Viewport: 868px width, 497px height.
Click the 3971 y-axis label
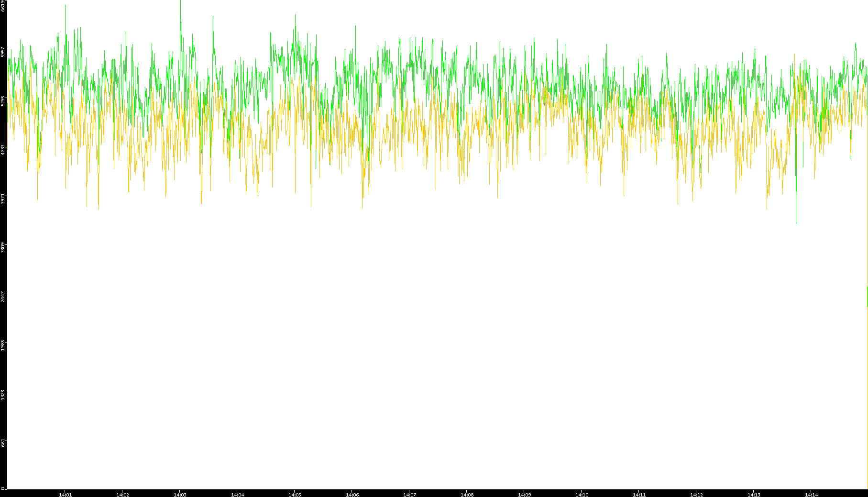(x=3, y=198)
